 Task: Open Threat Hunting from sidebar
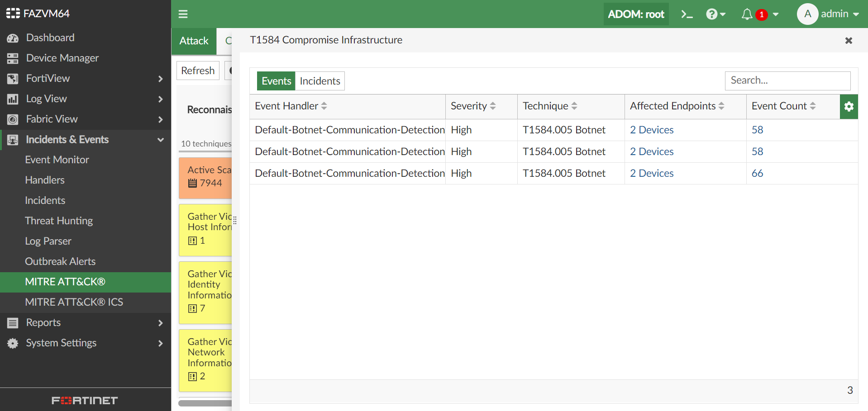tap(59, 221)
